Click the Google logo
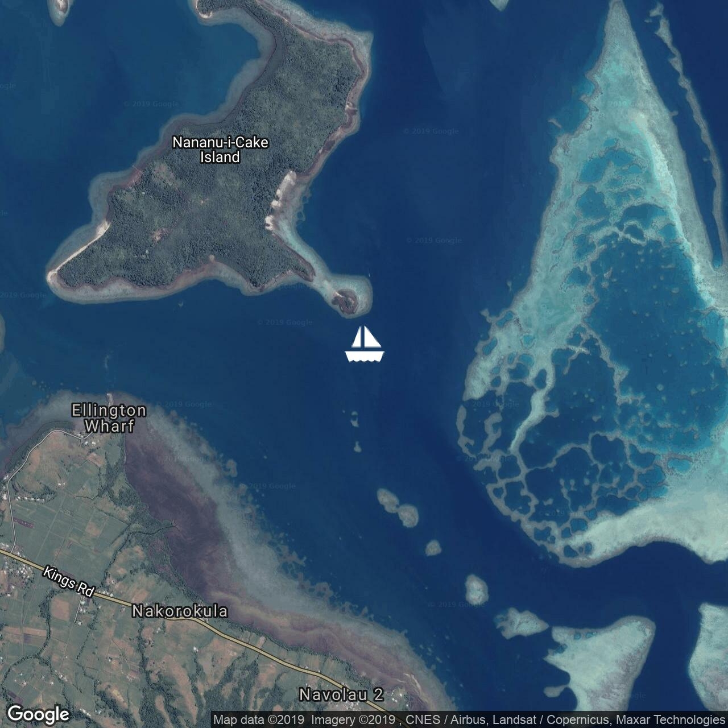Screen dimensions: 728x728 click(x=38, y=714)
